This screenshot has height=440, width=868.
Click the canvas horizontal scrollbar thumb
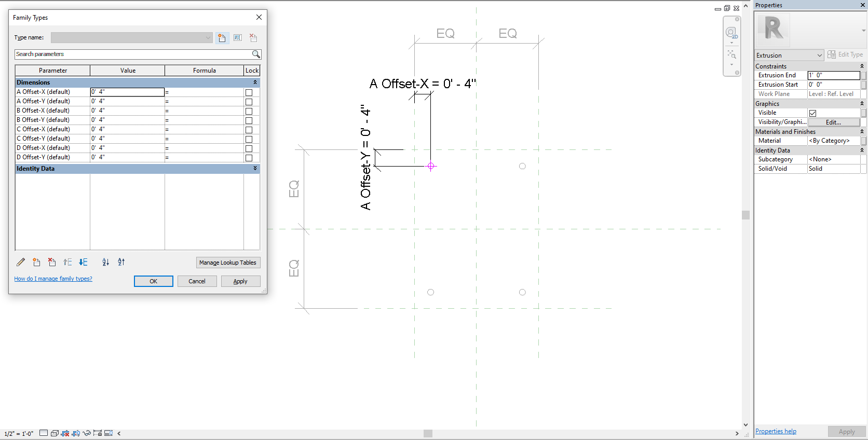[x=428, y=433]
